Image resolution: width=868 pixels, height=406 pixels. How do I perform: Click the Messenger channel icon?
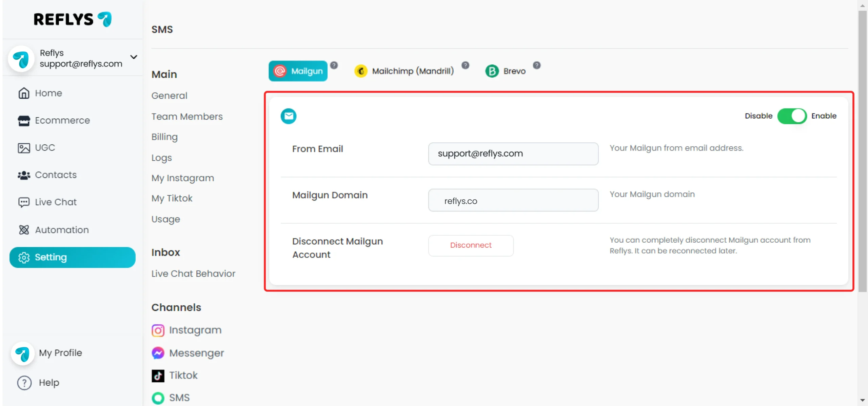158,353
